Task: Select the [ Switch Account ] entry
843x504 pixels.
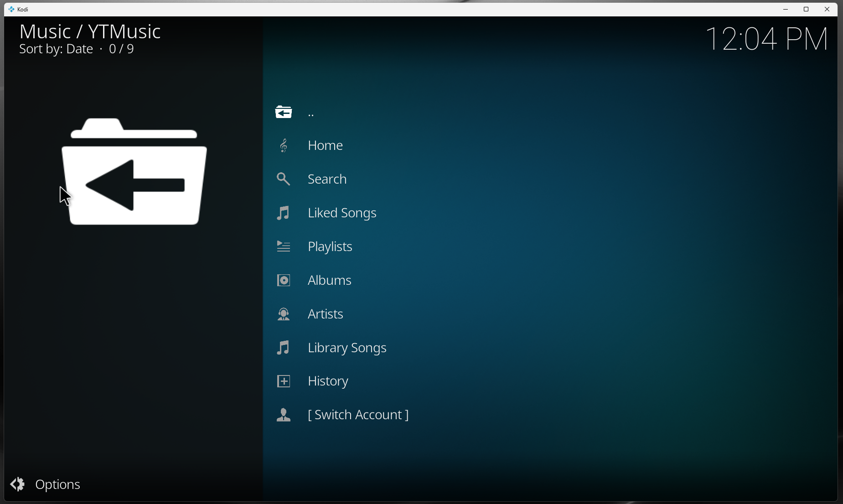Action: (358, 415)
